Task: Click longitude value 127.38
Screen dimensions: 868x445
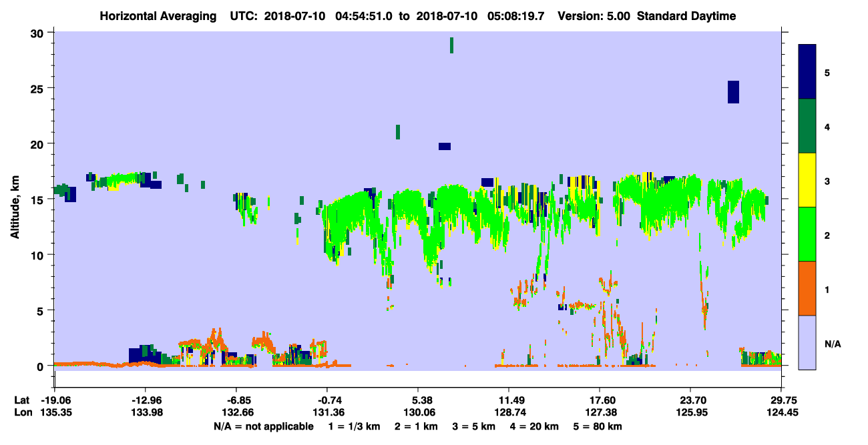Action: pos(600,412)
